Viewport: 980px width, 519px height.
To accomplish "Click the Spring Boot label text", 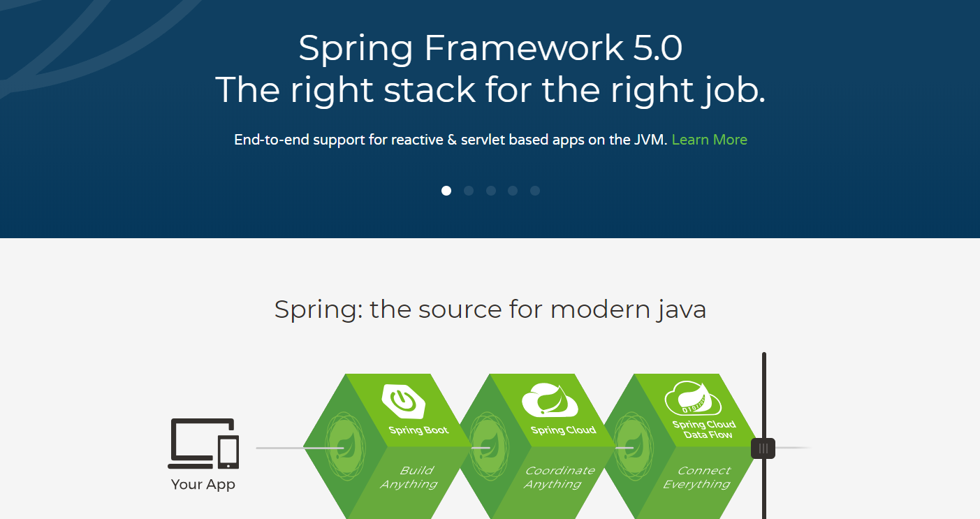I will [x=418, y=430].
